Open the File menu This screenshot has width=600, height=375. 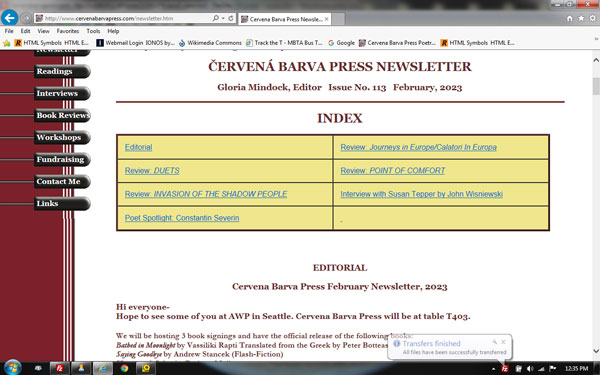[x=9, y=31]
